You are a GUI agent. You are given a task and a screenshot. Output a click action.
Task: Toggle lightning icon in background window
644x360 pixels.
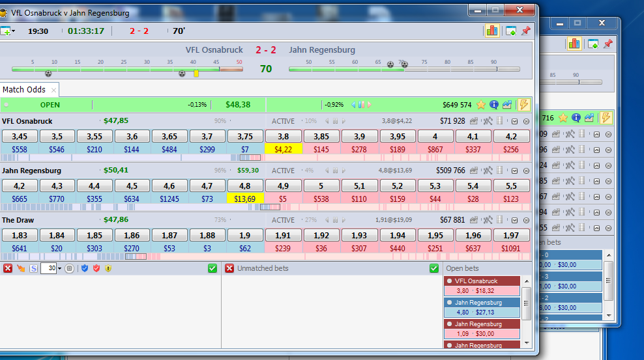pyautogui.click(x=606, y=118)
